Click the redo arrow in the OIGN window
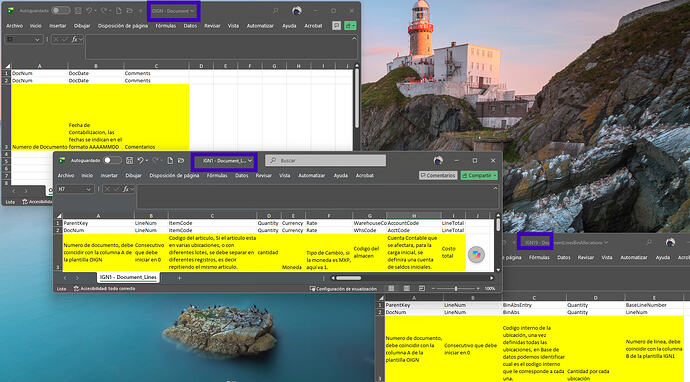Image resolution: width=690 pixels, height=382 pixels. [x=104, y=11]
